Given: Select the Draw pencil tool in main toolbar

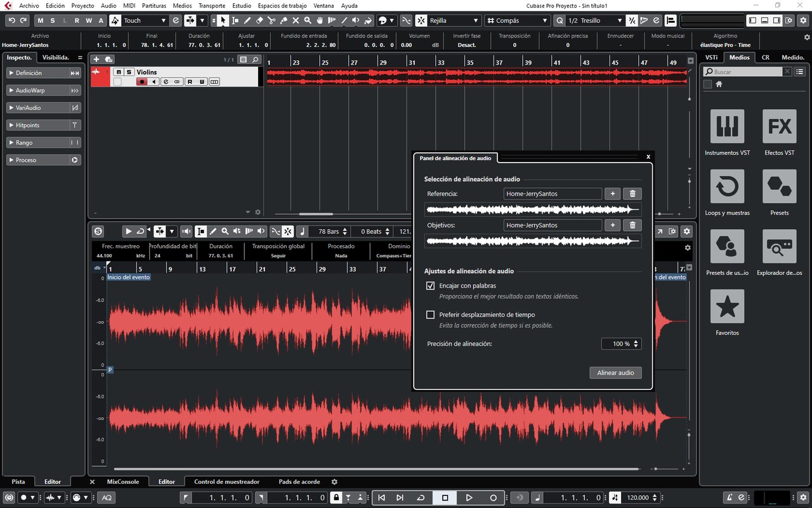Looking at the screenshot, I should (x=247, y=20).
